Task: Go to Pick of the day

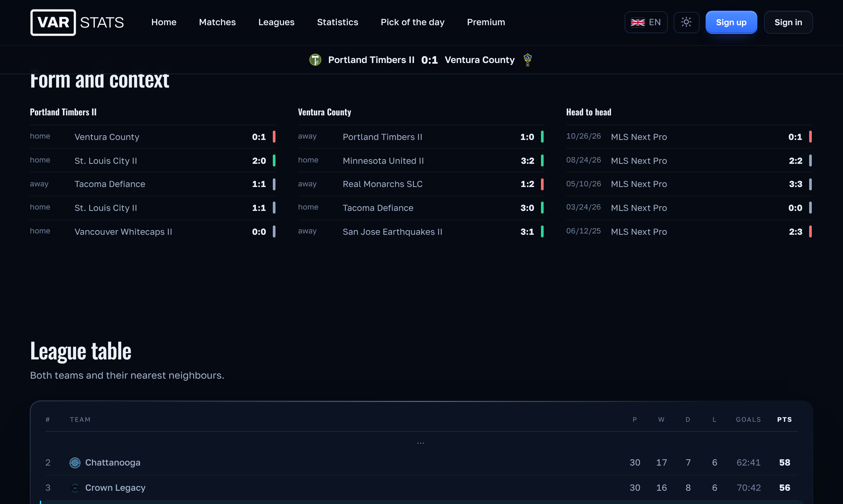Action: (412, 23)
